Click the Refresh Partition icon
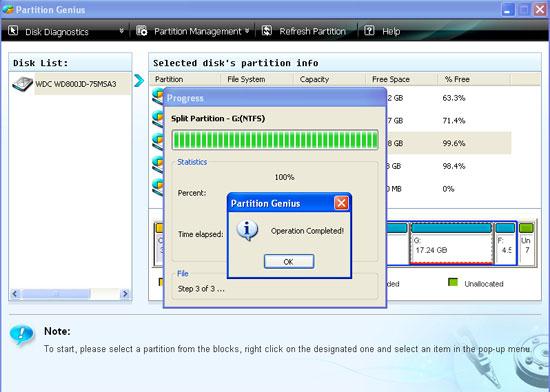This screenshot has height=392, width=550. [267, 31]
